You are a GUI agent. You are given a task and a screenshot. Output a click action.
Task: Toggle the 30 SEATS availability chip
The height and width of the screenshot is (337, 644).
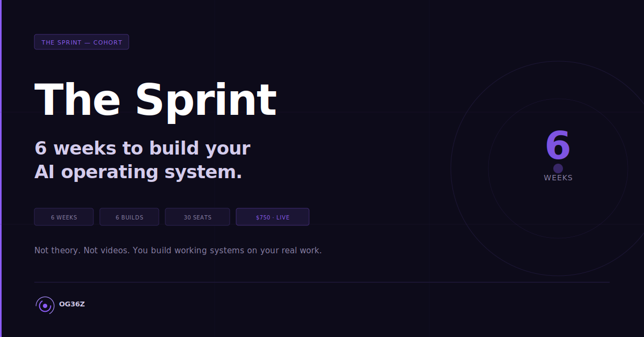tap(197, 217)
